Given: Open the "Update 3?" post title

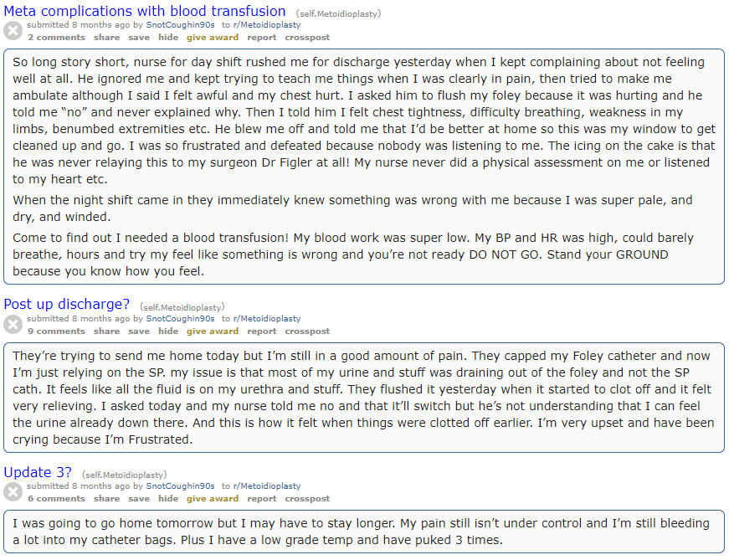Looking at the screenshot, I should (x=38, y=472).
